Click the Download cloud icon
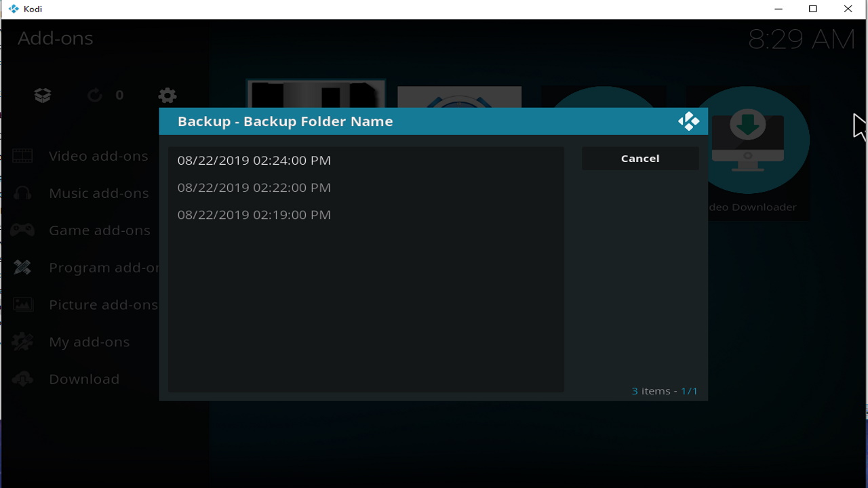 click(x=22, y=380)
